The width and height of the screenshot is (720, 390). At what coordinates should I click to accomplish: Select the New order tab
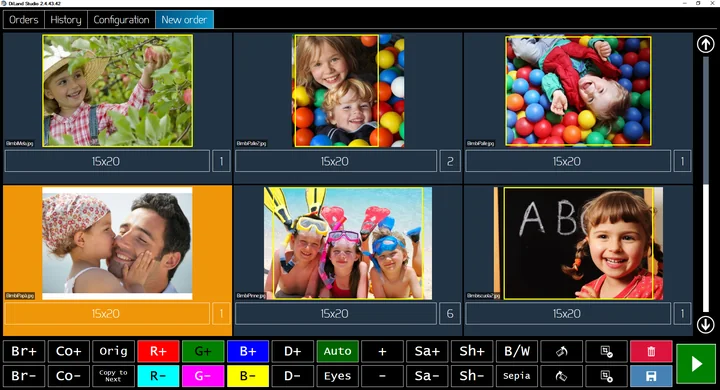coord(184,20)
